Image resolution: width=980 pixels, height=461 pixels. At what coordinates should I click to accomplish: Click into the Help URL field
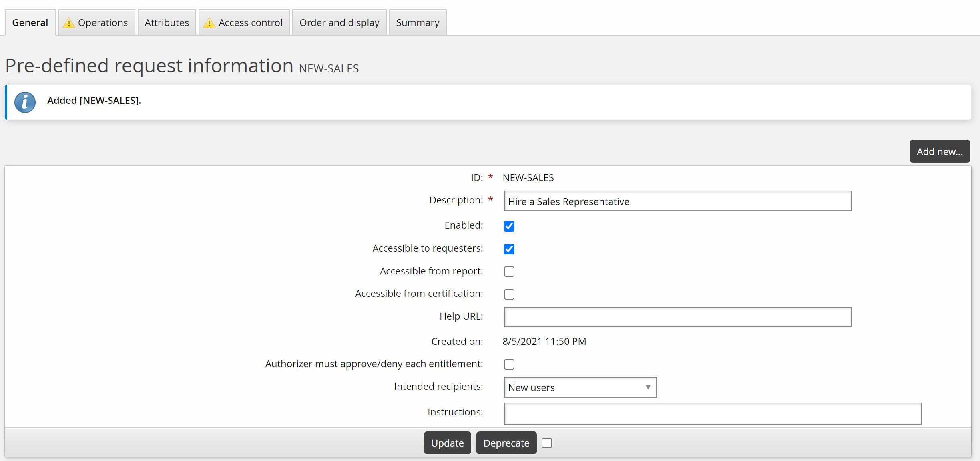(x=677, y=317)
